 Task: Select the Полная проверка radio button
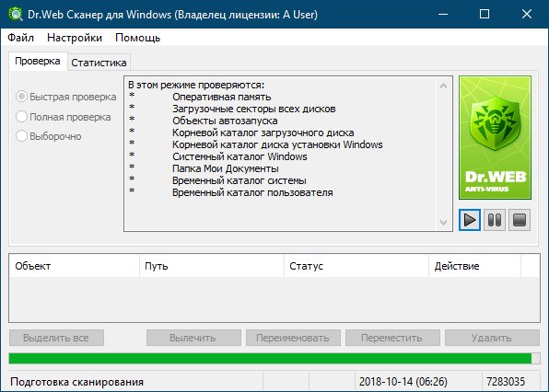(21, 117)
